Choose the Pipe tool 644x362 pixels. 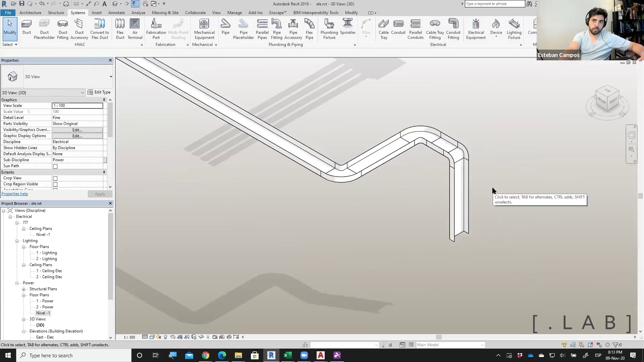[x=225, y=27]
